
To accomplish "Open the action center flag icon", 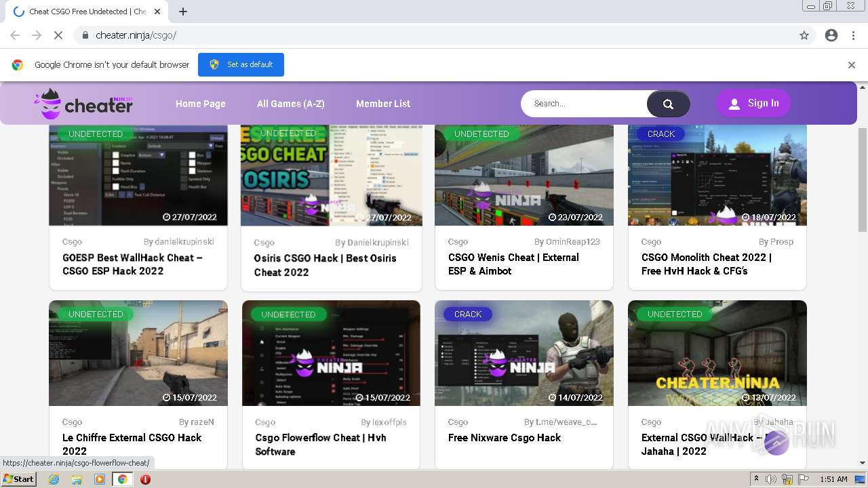I will [x=804, y=479].
